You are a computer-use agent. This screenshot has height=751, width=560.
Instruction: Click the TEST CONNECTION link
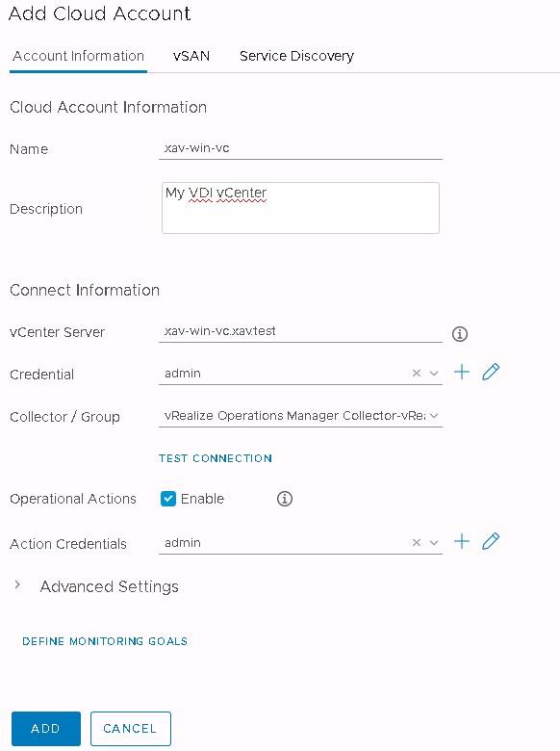tap(216, 458)
